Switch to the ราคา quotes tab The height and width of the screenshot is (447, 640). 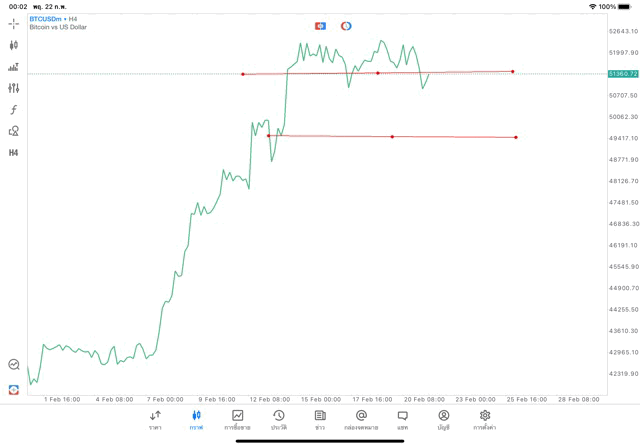(x=155, y=419)
